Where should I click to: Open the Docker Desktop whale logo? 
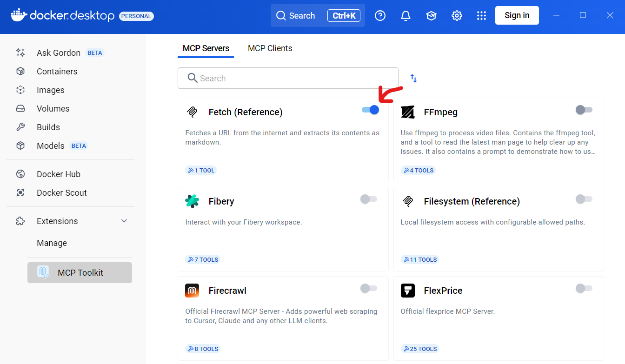point(19,15)
